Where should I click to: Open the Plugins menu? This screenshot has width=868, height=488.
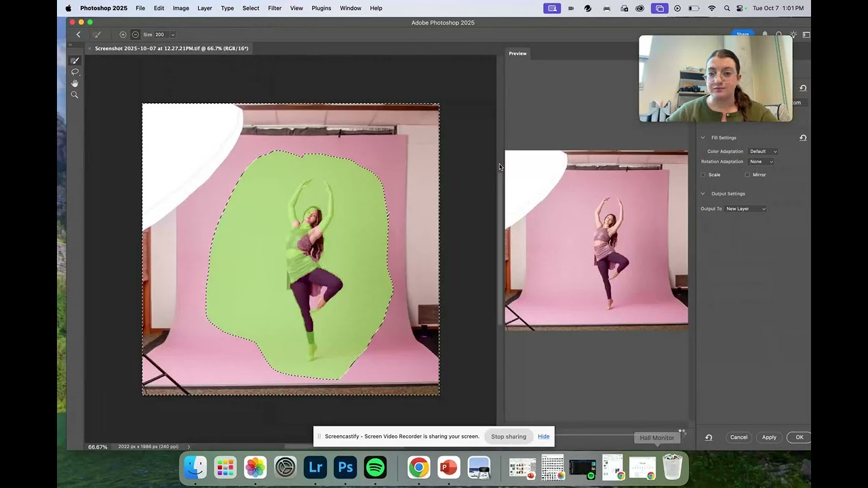click(321, 8)
